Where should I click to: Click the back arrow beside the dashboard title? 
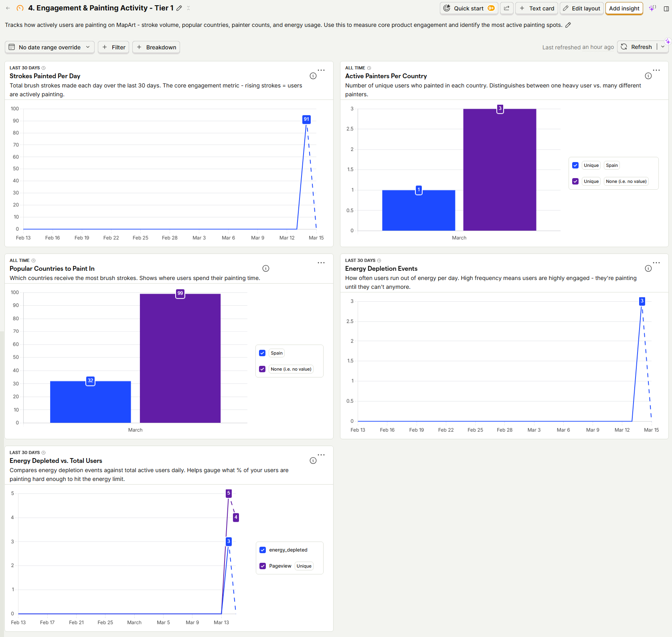[x=8, y=8]
